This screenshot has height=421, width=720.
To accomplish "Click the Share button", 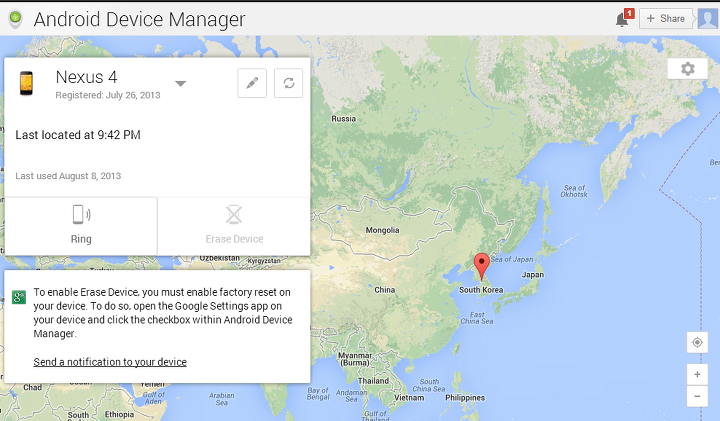I will coord(665,19).
